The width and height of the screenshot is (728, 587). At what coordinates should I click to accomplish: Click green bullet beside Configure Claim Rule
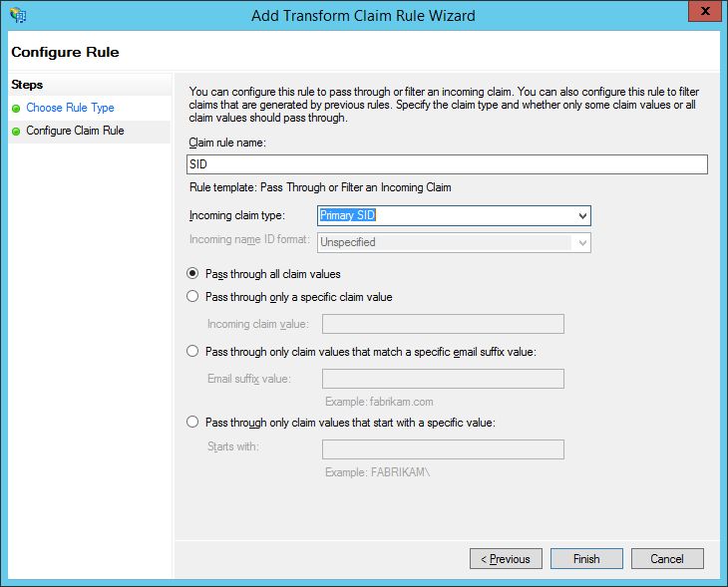tap(16, 132)
